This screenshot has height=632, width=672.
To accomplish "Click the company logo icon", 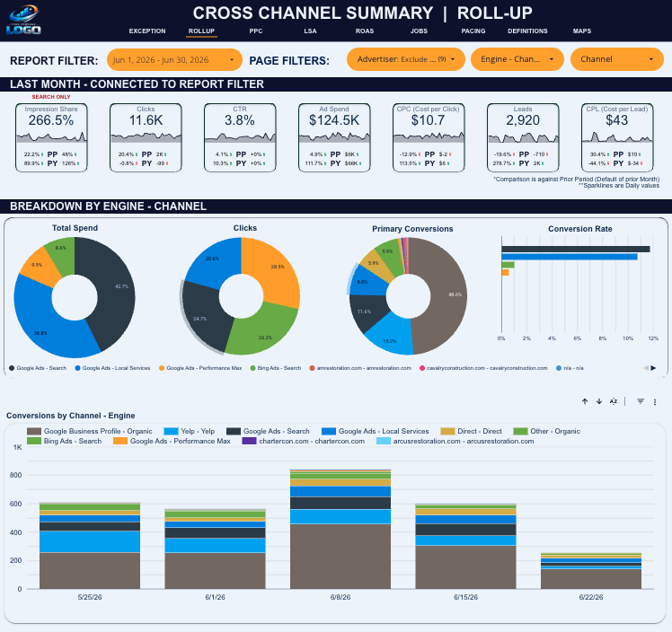I will tap(24, 20).
